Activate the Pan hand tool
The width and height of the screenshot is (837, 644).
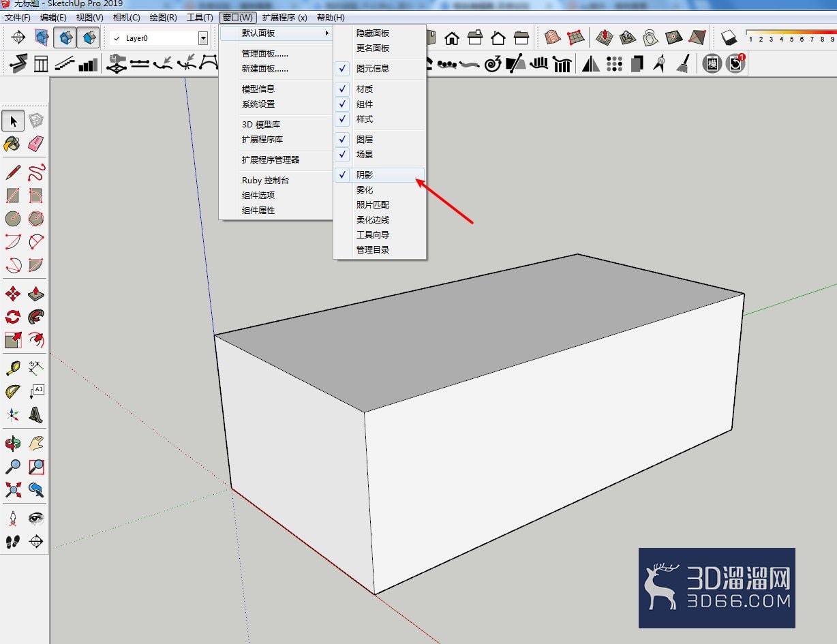click(x=36, y=444)
